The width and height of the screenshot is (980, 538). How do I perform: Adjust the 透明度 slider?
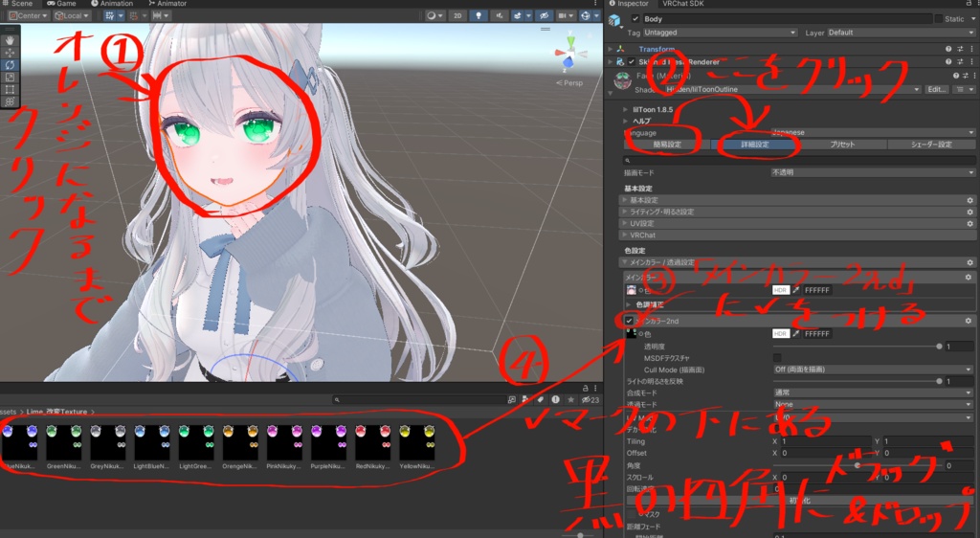(x=857, y=347)
